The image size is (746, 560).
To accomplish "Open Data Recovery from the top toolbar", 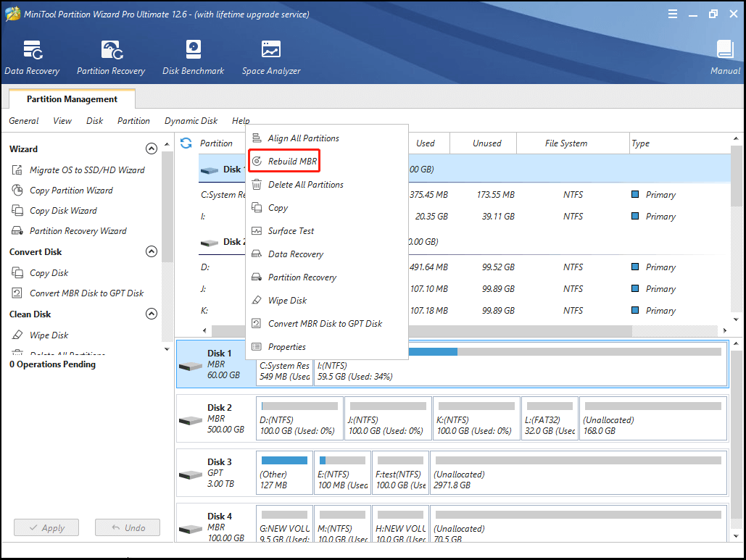I will (x=32, y=57).
